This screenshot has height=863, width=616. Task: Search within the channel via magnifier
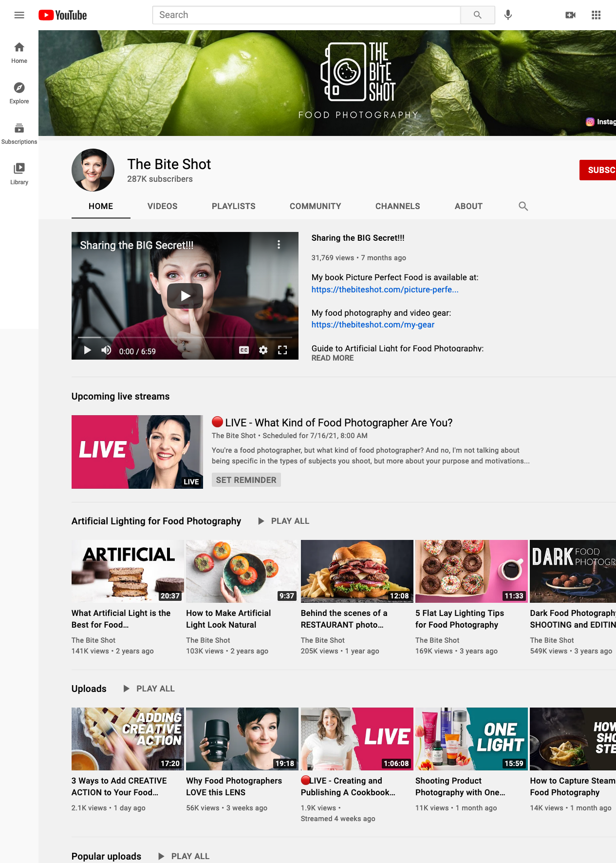click(523, 206)
